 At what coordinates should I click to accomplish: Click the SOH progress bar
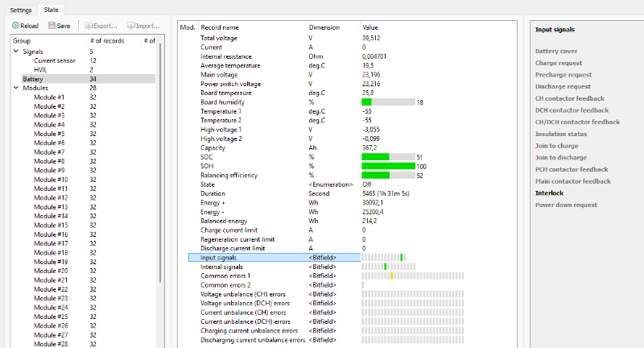(388, 166)
